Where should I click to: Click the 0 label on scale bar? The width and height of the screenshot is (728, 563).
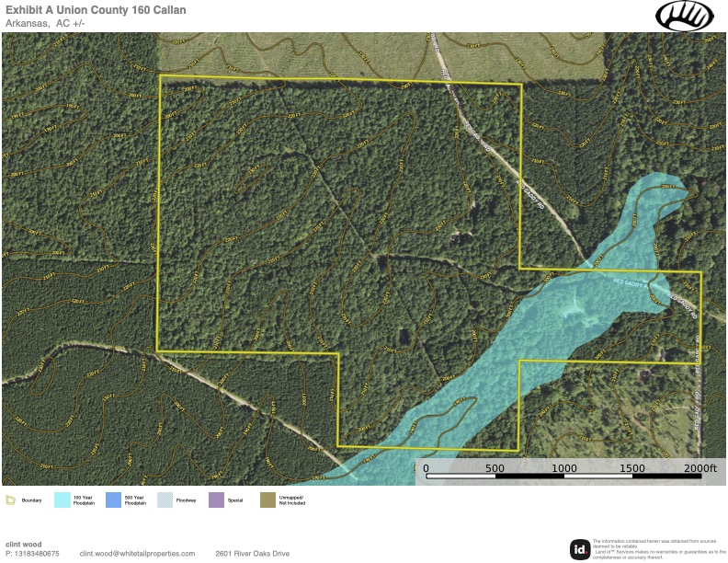427,468
